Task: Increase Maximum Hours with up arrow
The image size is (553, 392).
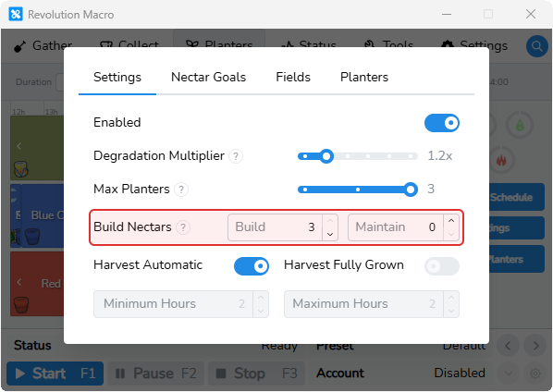Action: click(x=451, y=298)
